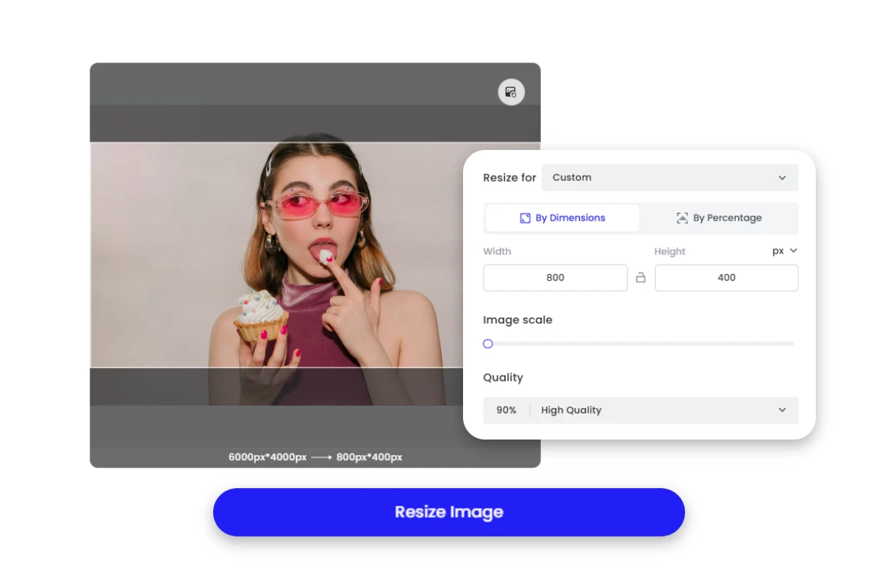Click the chevron on the Custom dropdown

[782, 177]
